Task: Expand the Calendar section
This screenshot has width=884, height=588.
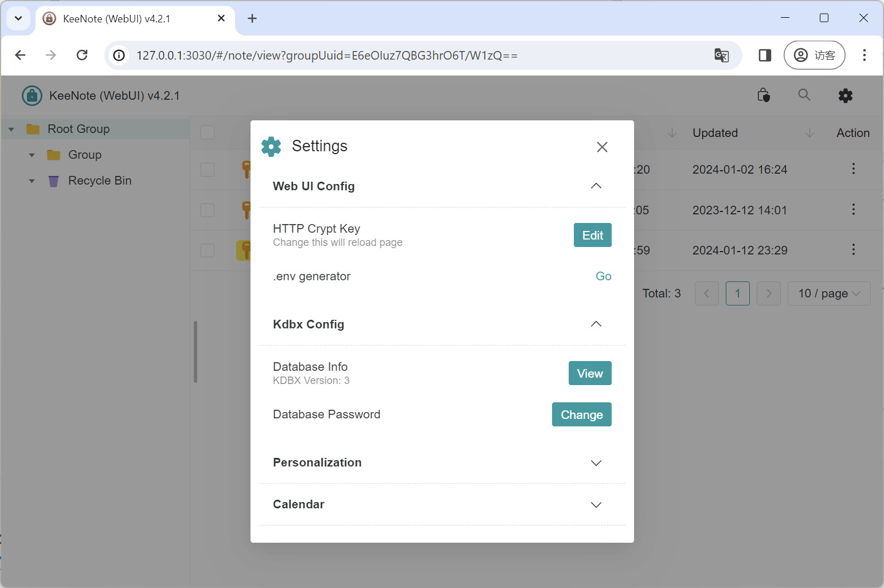Action: [x=596, y=504]
